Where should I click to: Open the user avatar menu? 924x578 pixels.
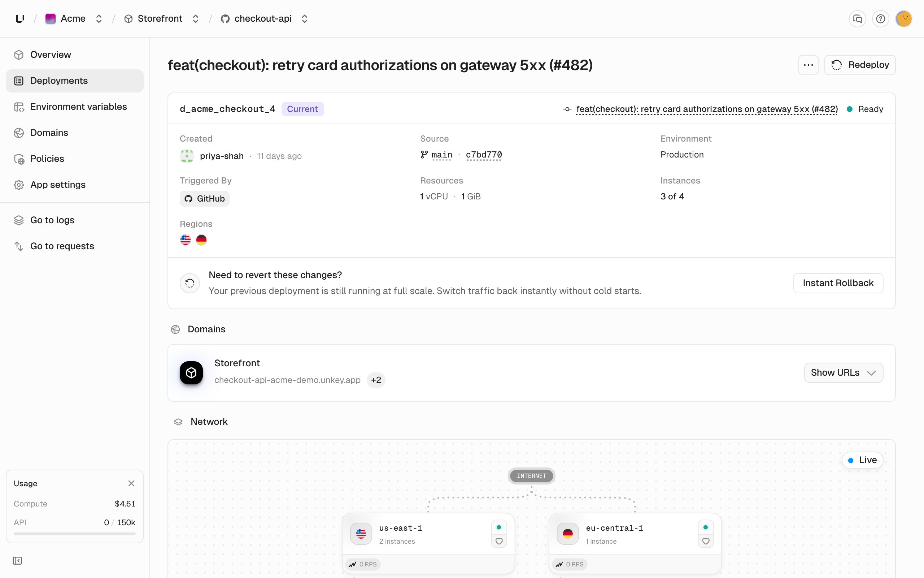pos(904,19)
